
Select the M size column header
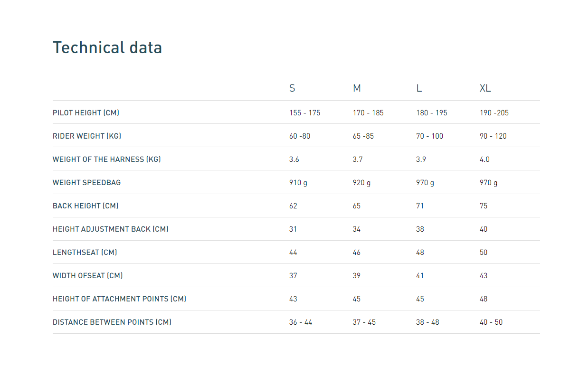pyautogui.click(x=357, y=88)
